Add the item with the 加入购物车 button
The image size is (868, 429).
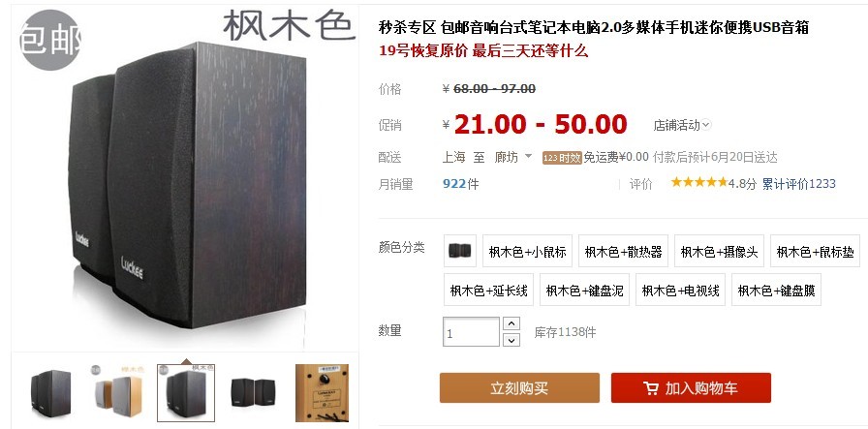click(x=691, y=388)
